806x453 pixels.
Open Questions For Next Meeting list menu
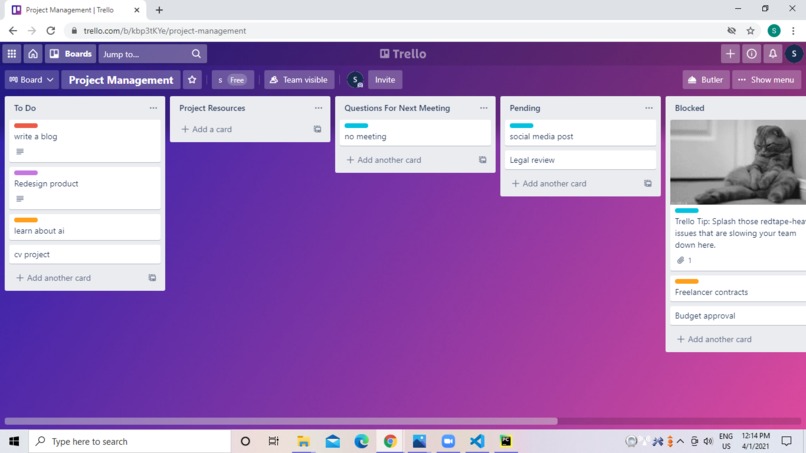484,108
